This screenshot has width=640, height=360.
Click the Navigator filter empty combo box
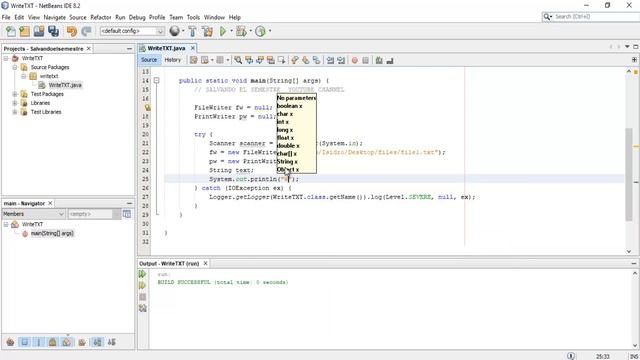tap(94, 214)
